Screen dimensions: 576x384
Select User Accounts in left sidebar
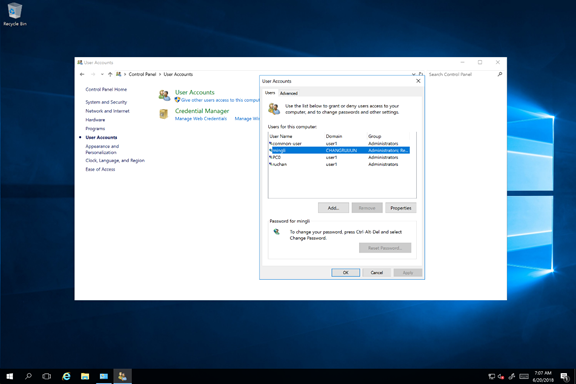coord(101,137)
